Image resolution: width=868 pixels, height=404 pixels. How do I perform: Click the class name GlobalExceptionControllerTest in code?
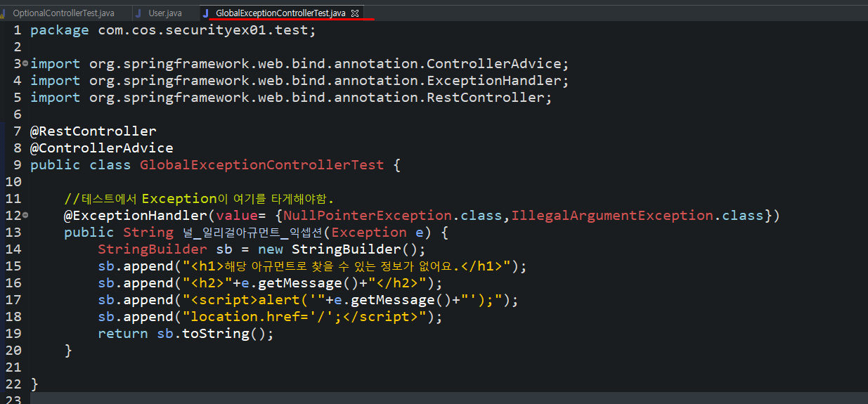coord(262,165)
